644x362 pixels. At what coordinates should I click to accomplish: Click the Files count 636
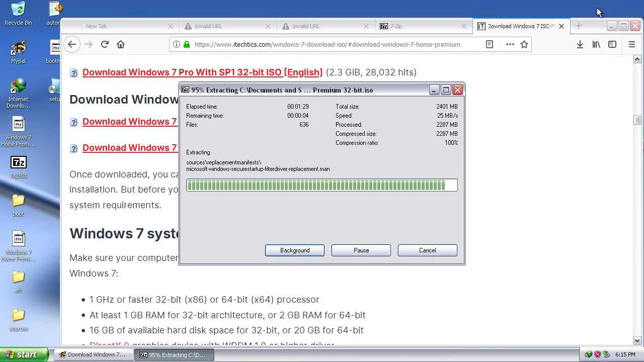pos(304,125)
